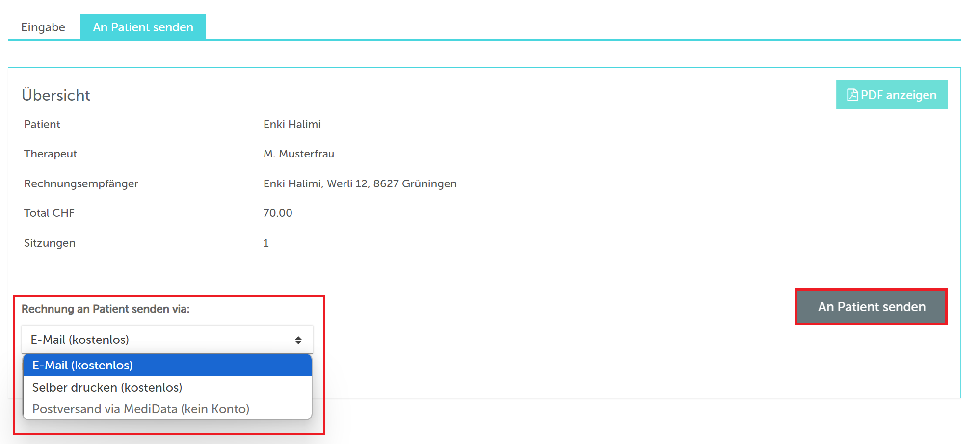Open the invoice delivery method dropdown
Viewport: 980px width, 444px height.
point(167,340)
